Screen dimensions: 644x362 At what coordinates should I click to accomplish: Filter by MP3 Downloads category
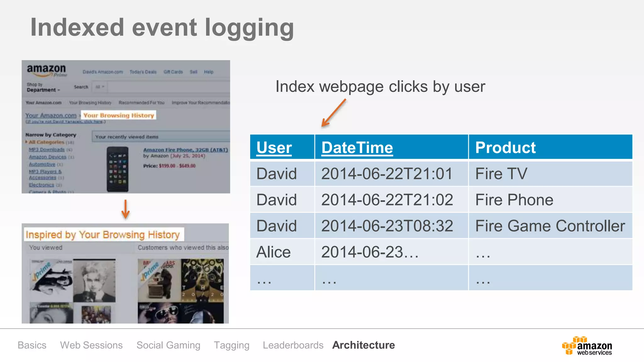[47, 150]
